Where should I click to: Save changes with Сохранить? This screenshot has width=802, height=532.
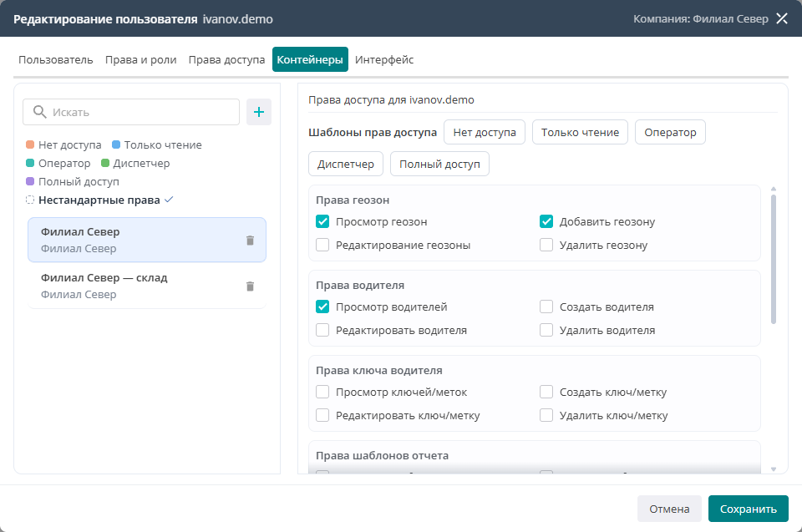(749, 509)
